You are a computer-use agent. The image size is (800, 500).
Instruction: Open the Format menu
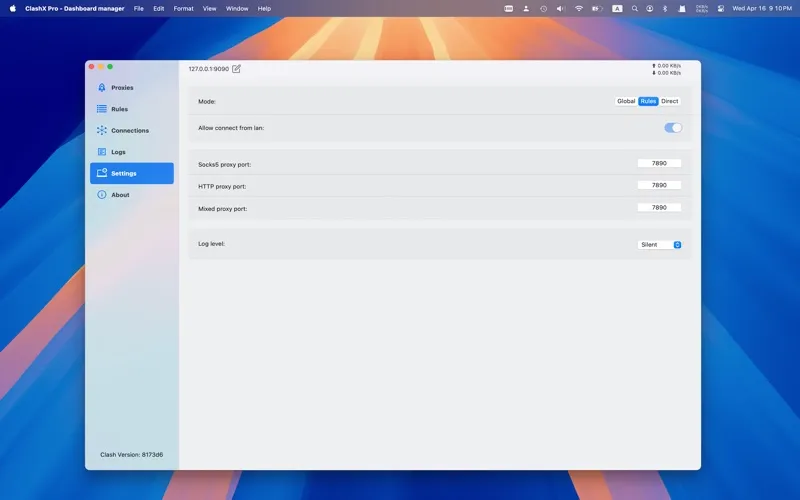(x=184, y=9)
